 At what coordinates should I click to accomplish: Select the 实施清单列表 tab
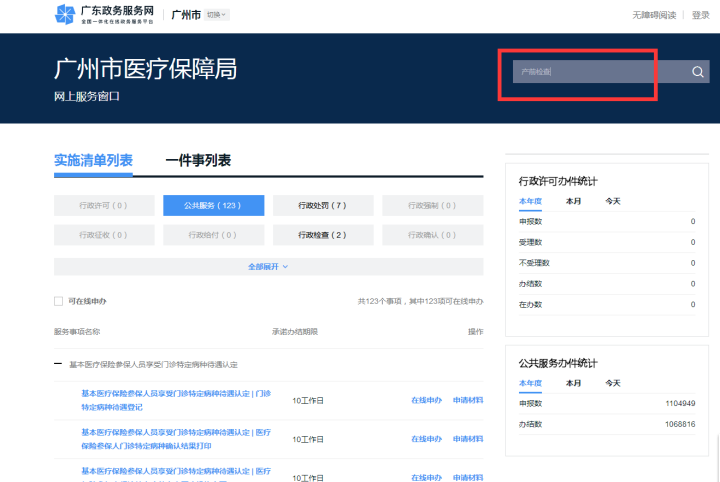(93, 161)
